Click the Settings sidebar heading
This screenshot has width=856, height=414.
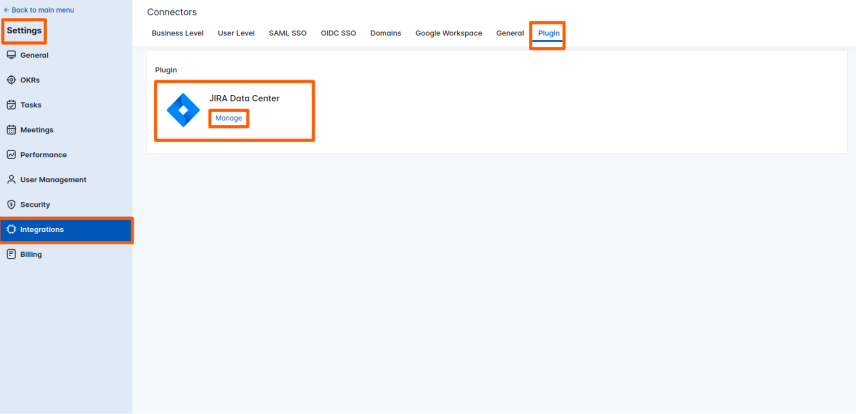[24, 31]
